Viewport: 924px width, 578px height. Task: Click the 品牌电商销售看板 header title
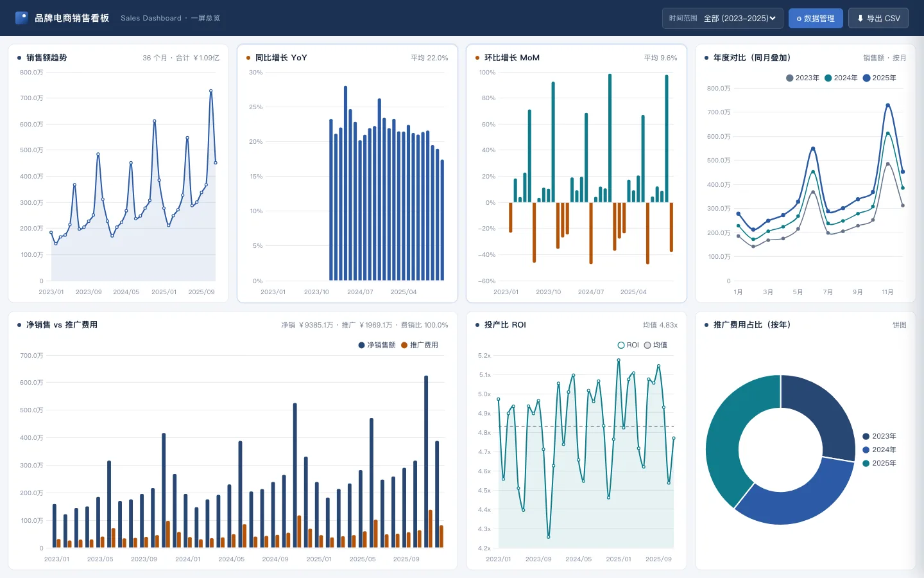72,18
